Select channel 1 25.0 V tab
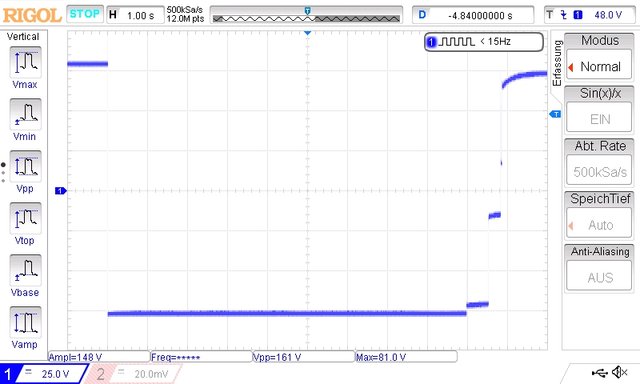 tap(44, 373)
